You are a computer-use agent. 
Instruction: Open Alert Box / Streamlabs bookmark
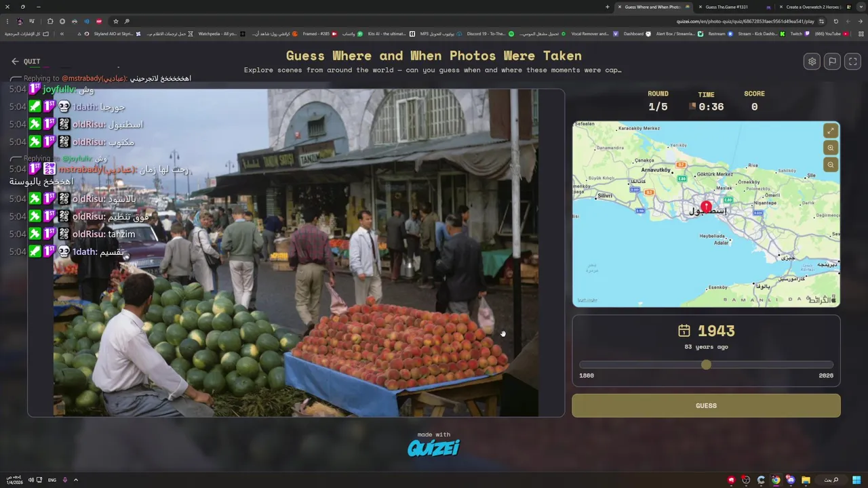680,34
